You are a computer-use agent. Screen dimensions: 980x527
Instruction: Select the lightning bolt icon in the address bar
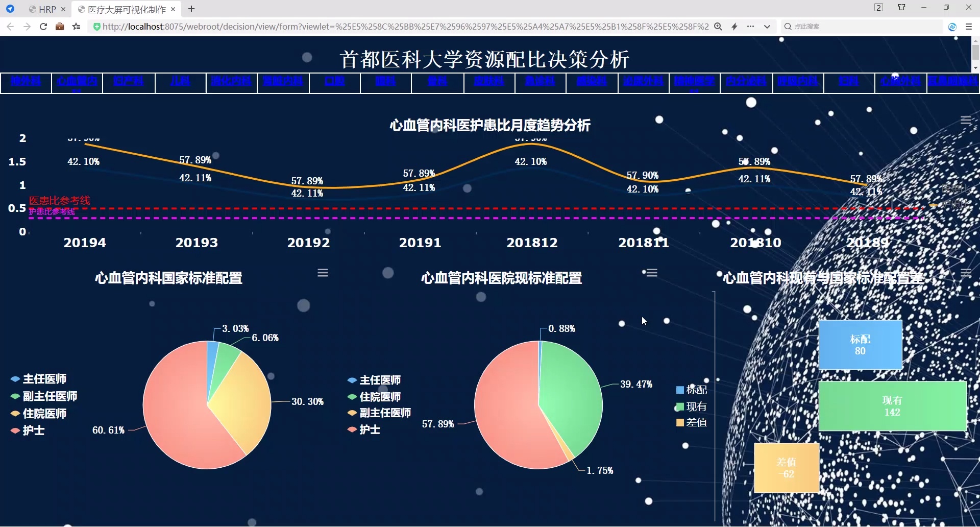coord(735,27)
